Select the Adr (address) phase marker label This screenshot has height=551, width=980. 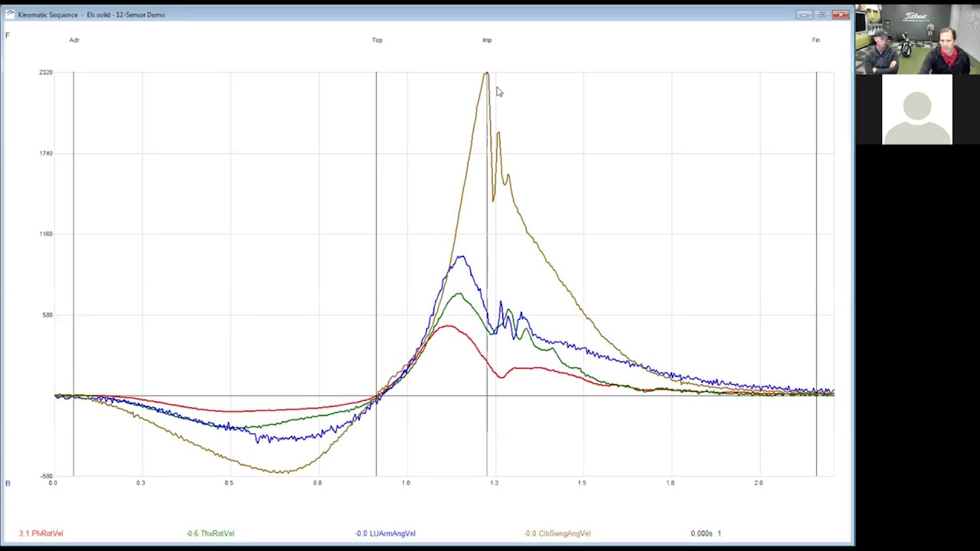point(74,40)
